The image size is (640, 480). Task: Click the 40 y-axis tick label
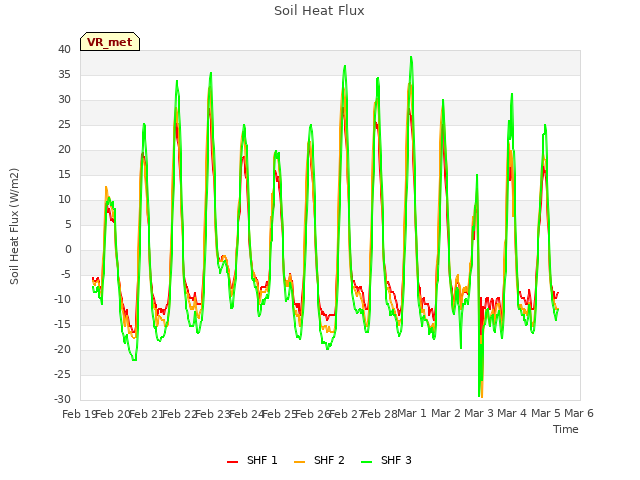click(x=64, y=50)
